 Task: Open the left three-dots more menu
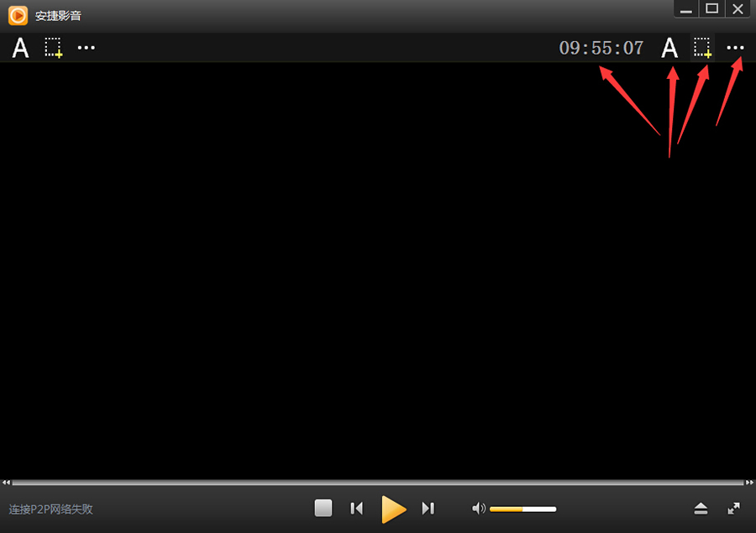pyautogui.click(x=87, y=48)
